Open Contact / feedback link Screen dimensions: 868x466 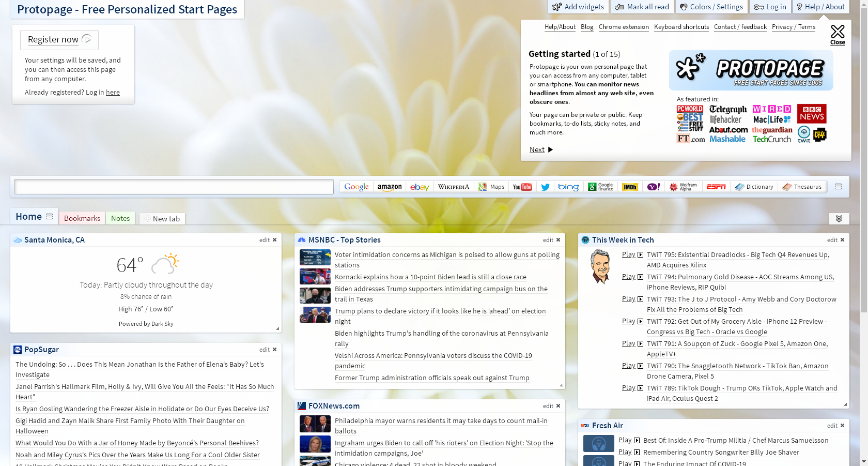740,27
